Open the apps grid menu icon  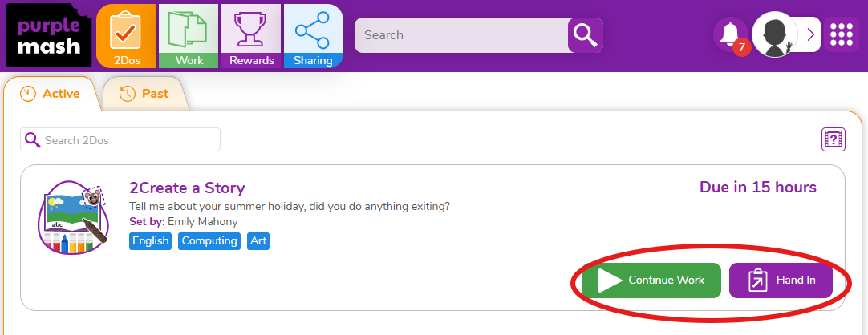pyautogui.click(x=842, y=34)
